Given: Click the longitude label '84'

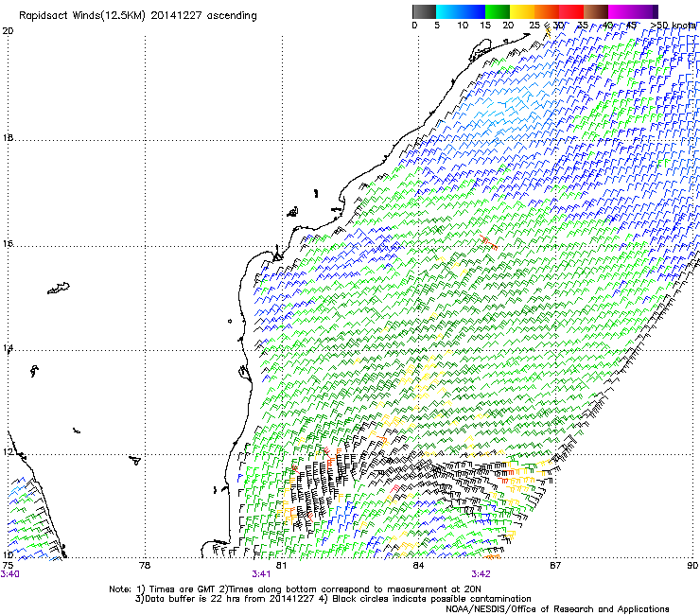Looking at the screenshot, I should pos(418,566).
